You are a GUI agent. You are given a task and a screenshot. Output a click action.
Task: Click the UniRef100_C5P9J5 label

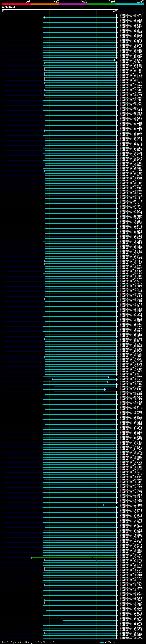tap(131, 414)
